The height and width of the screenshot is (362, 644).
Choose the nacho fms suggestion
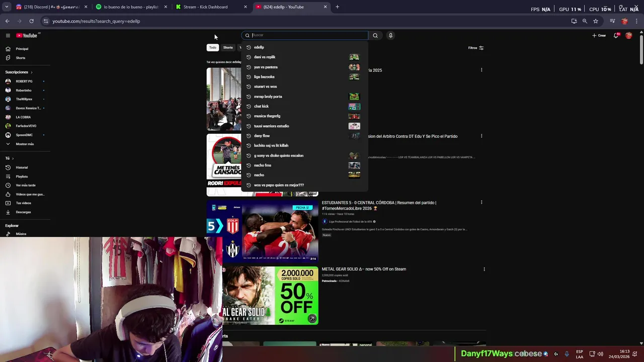coord(305,165)
